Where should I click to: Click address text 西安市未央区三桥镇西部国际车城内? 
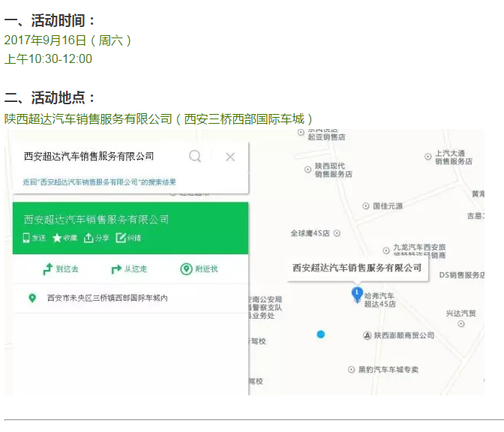pyautogui.click(x=107, y=298)
